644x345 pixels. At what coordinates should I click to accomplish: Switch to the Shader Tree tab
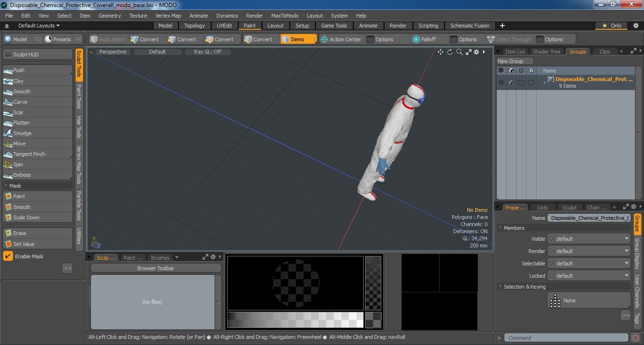(546, 52)
